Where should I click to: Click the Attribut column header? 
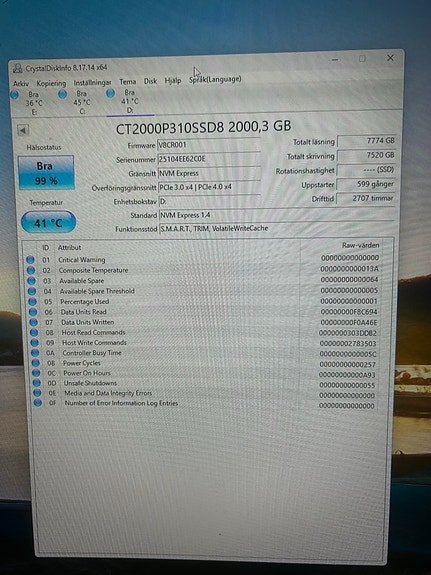click(x=69, y=248)
